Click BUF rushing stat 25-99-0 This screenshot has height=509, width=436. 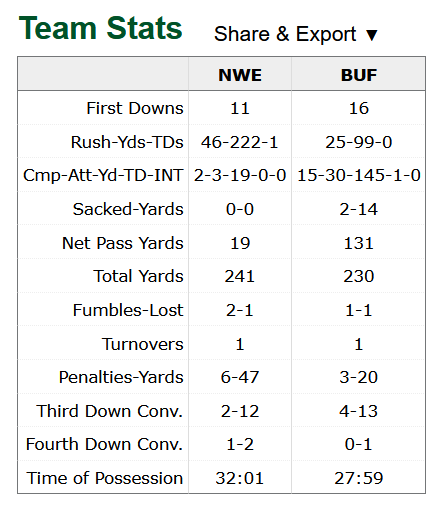click(359, 142)
